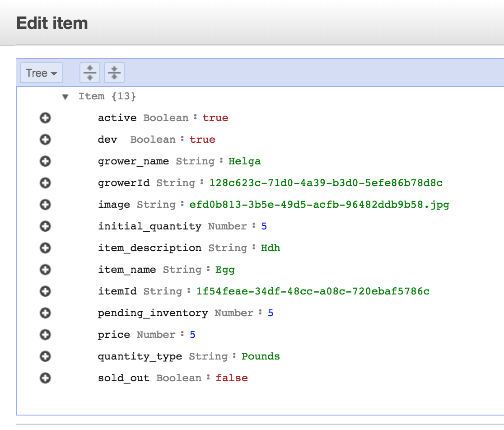Image resolution: width=504 pixels, height=430 pixels.
Task: Open the action menu for the grower_name row
Action: (45, 161)
